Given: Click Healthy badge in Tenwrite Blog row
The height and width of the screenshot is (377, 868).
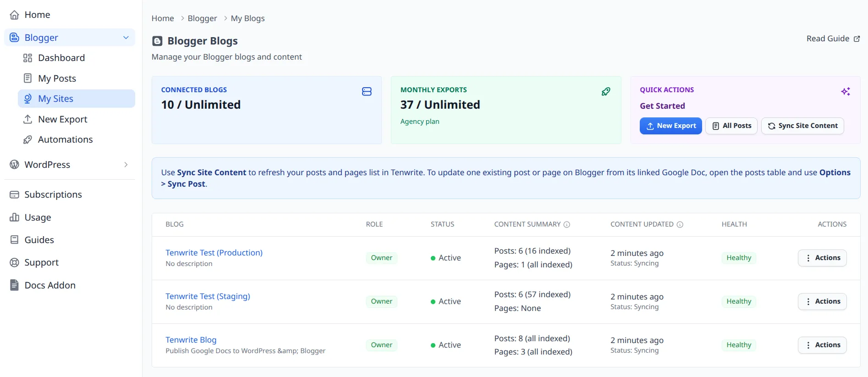Looking at the screenshot, I should pyautogui.click(x=739, y=345).
